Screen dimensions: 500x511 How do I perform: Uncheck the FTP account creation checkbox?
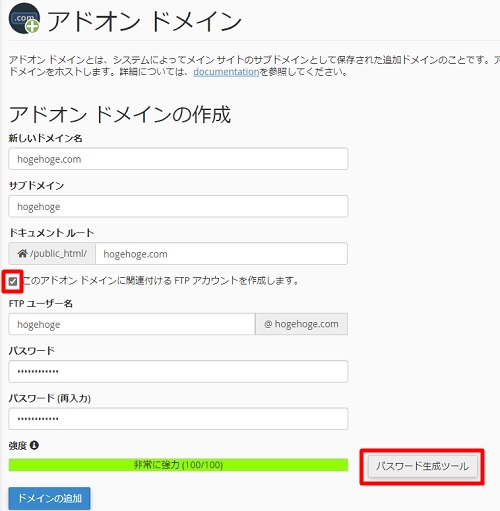[13, 282]
